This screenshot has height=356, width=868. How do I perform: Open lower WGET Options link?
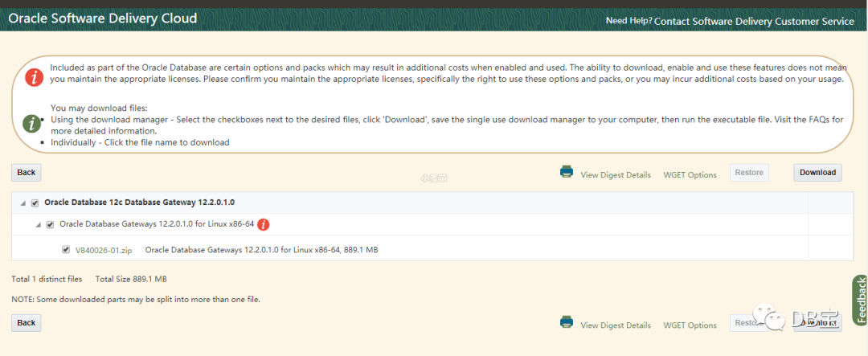[690, 325]
